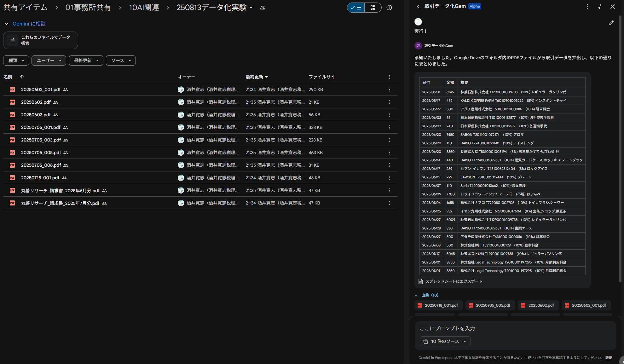
Task: Open more actions for 20250603.pdf
Action: (x=389, y=115)
